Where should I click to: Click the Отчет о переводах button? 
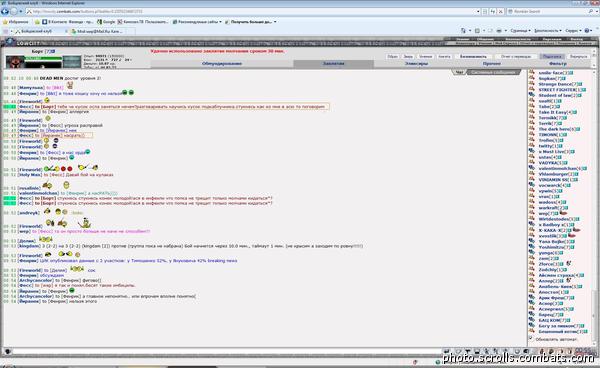tap(515, 56)
